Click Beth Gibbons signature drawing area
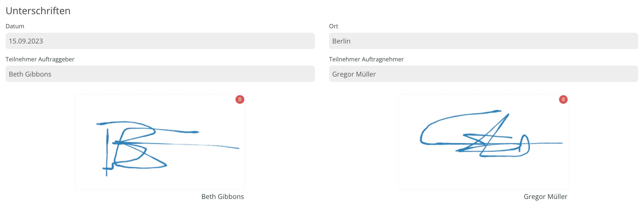644x208 pixels. pyautogui.click(x=160, y=142)
